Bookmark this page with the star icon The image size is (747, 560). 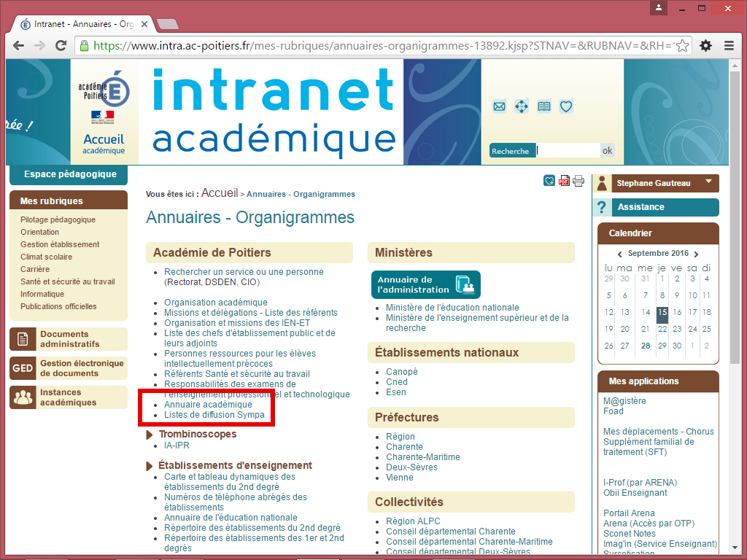[682, 45]
